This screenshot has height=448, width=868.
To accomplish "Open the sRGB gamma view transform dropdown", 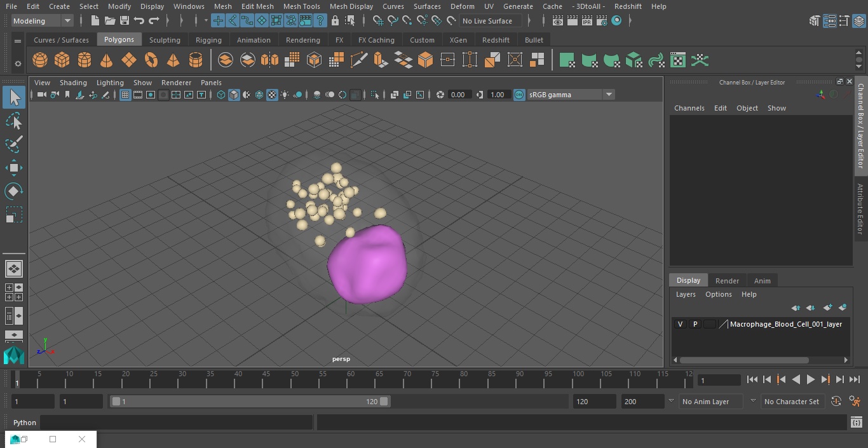I will [x=571, y=95].
